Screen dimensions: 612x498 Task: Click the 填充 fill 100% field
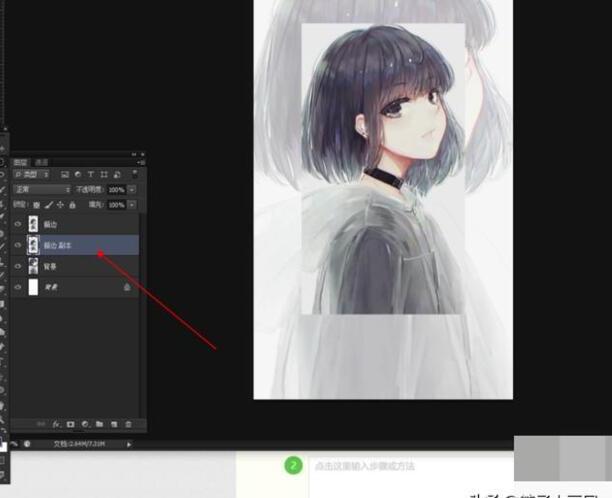pos(116,205)
